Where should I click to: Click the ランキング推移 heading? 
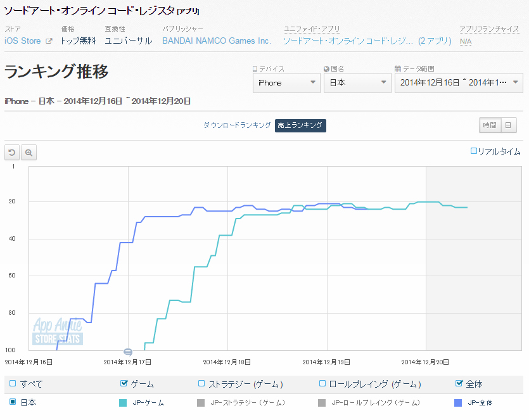pyautogui.click(x=56, y=72)
